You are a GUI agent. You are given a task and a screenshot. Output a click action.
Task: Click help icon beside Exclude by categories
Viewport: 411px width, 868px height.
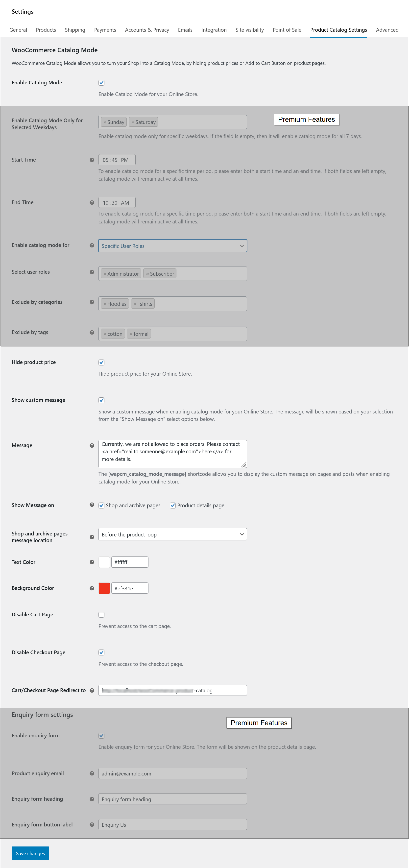[x=92, y=302]
